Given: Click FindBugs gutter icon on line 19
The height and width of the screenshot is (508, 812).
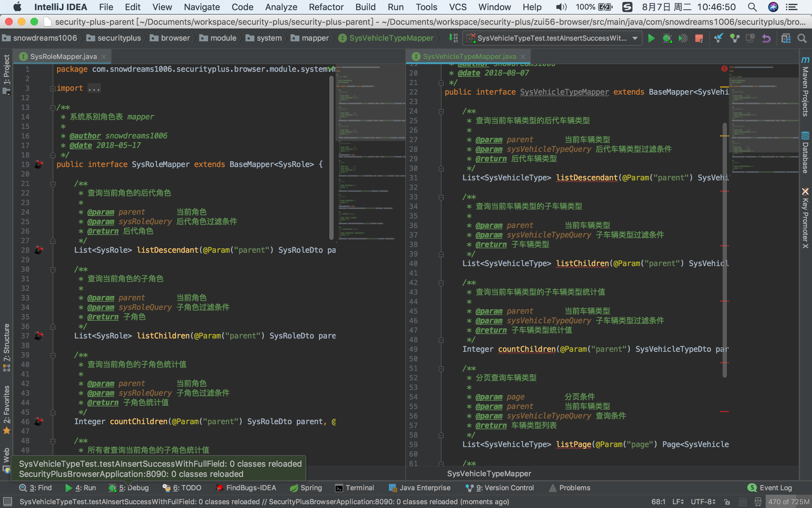Looking at the screenshot, I should (39, 164).
